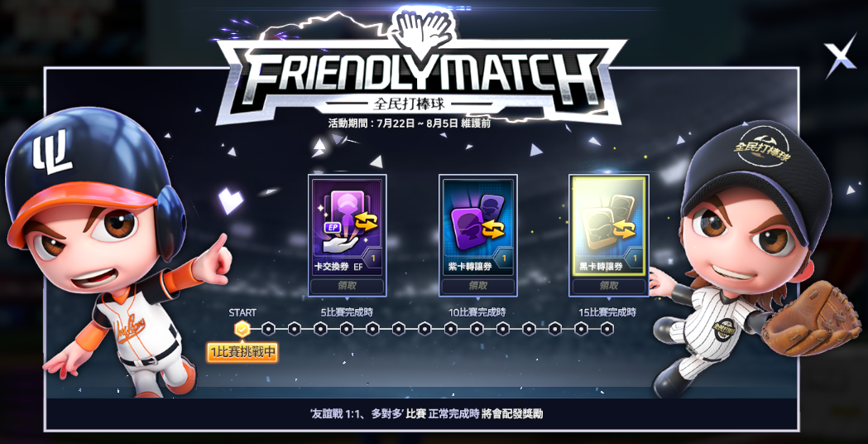Click the 5比賽完成時 milestone label
The width and height of the screenshot is (868, 444).
tap(347, 312)
